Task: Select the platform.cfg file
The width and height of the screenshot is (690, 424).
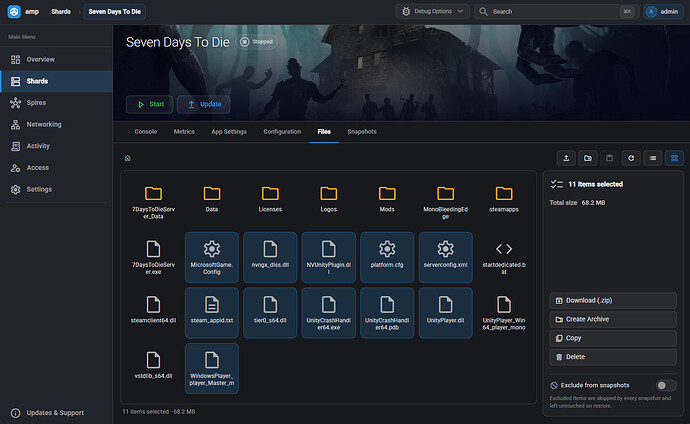Action: (x=387, y=257)
